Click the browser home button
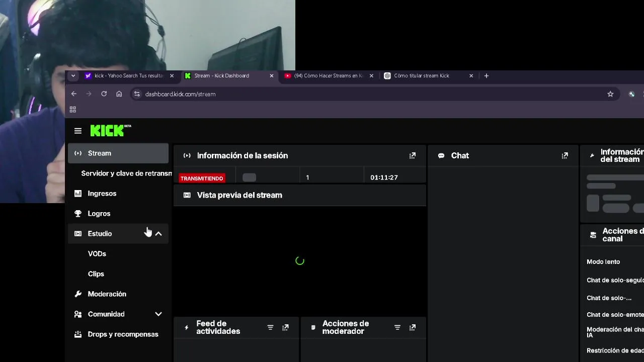The image size is (644, 362). click(119, 94)
